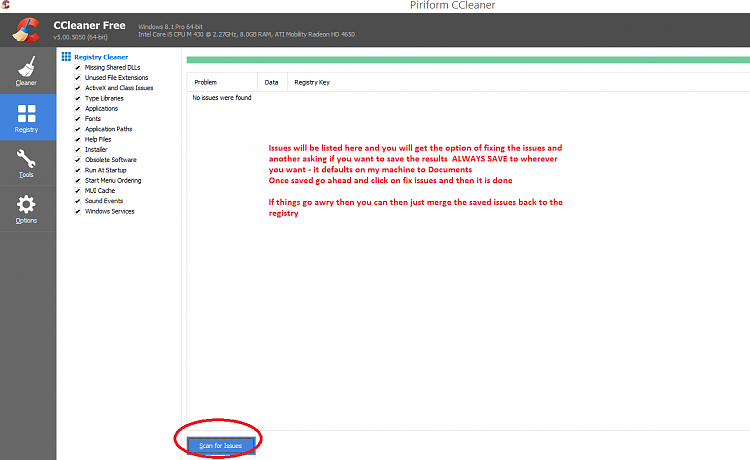Toggle Applications checkbox
The width and height of the screenshot is (750, 460).
click(x=77, y=109)
